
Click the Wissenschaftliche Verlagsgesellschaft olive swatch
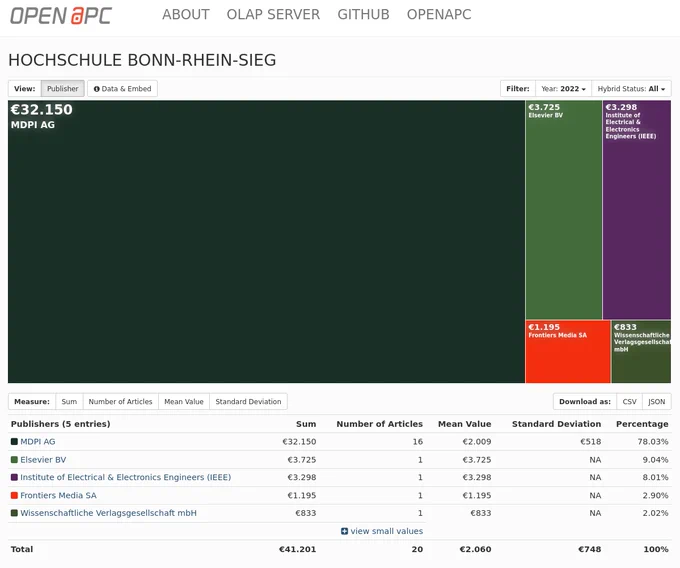[14, 513]
